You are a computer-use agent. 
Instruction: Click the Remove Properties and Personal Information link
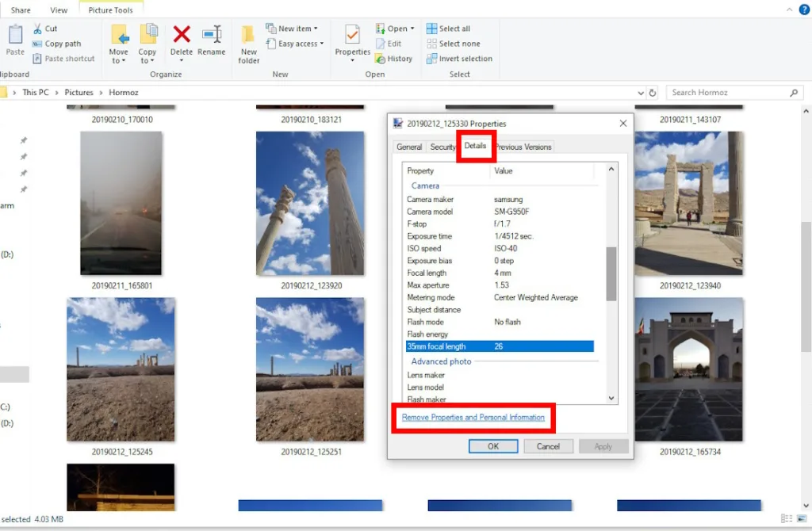[x=473, y=418]
